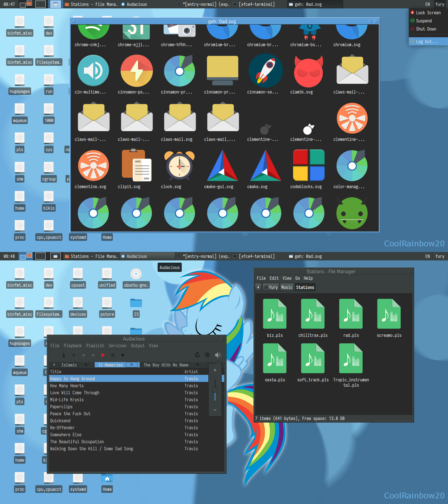The width and height of the screenshot is (448, 504).
Task: Close the Islamic playlist tab
Action: (x=86, y=365)
